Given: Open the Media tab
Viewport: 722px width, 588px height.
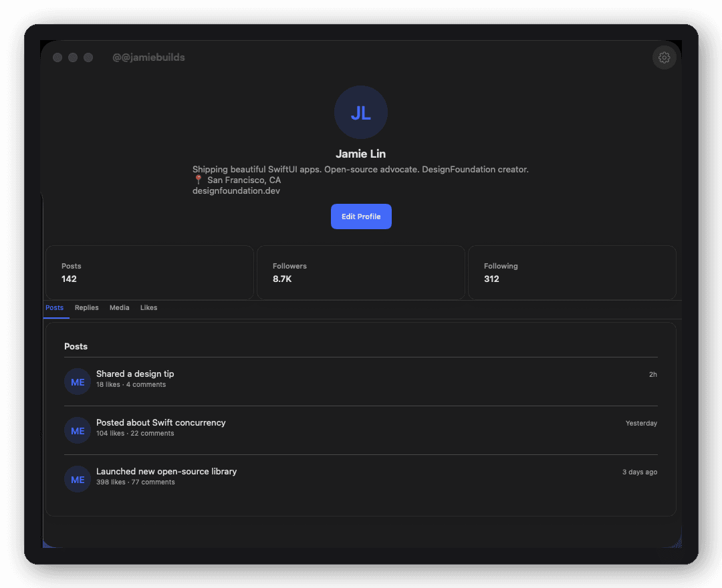Looking at the screenshot, I should (x=119, y=308).
